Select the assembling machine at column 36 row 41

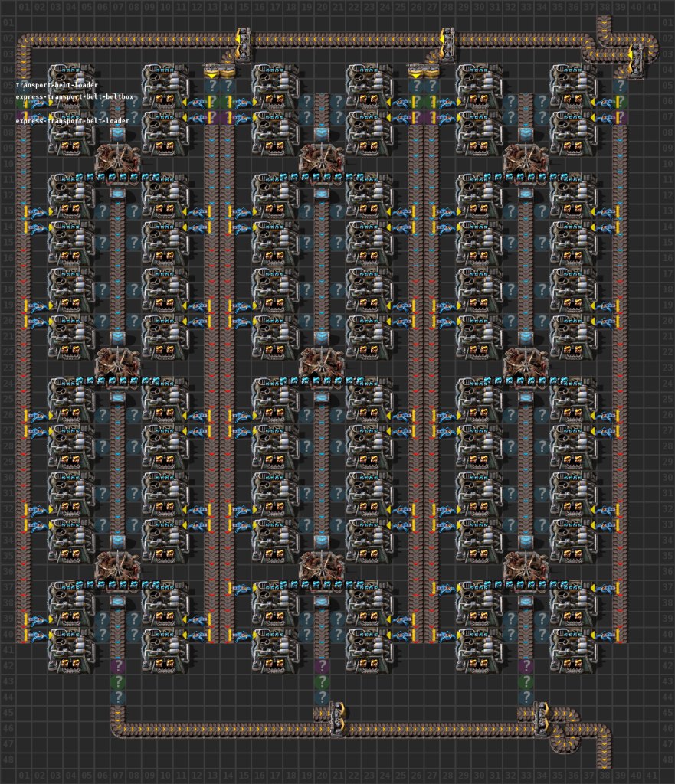(x=573, y=650)
